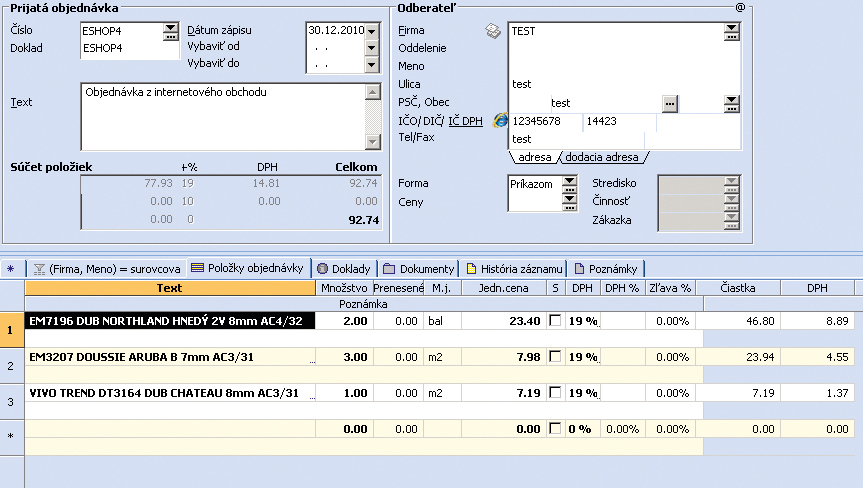
Task: Switch to the adresa tab
Action: pos(534,157)
